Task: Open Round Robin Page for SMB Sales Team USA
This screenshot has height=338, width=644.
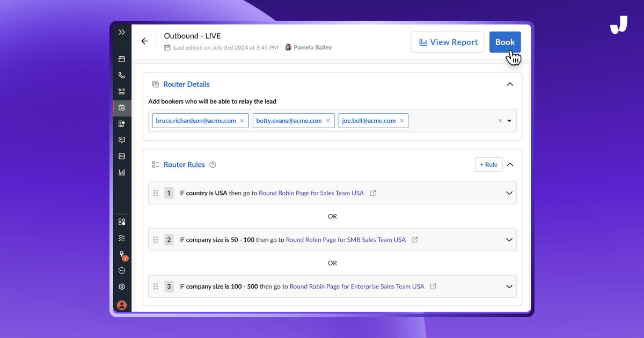Action: pos(346,240)
